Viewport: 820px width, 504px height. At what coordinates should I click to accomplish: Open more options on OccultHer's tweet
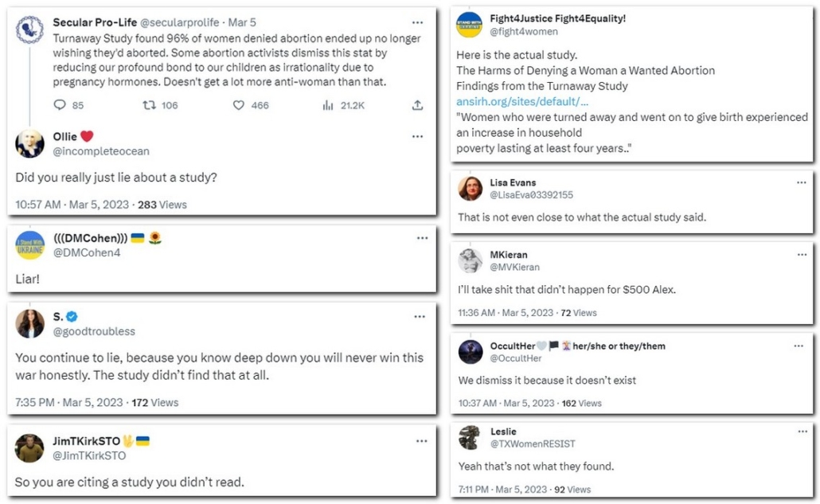[x=800, y=346]
